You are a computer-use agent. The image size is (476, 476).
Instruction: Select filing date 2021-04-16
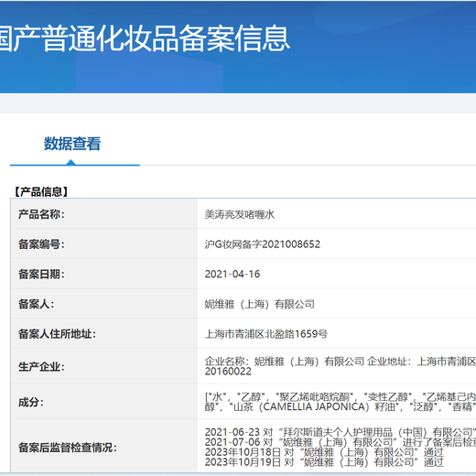tap(233, 274)
